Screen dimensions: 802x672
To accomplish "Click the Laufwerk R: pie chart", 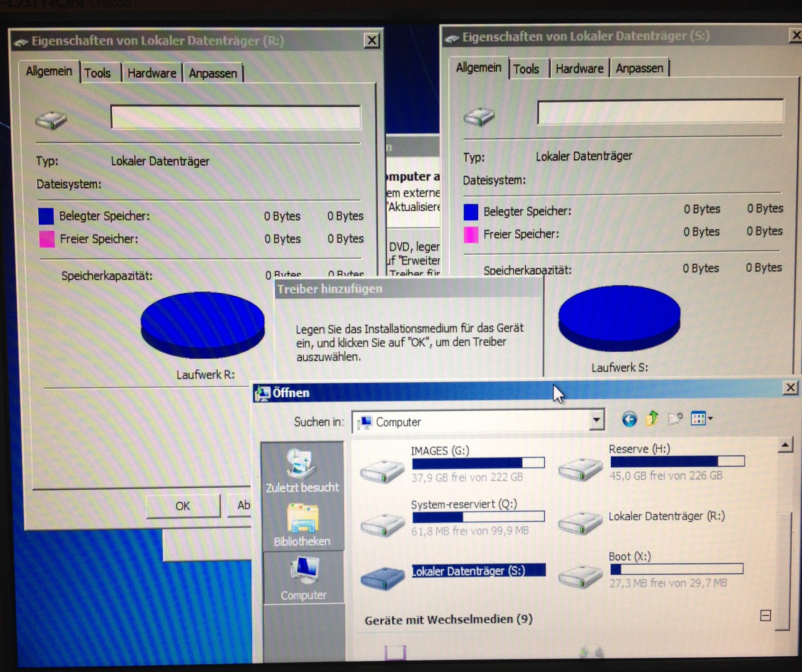I will pos(202,325).
